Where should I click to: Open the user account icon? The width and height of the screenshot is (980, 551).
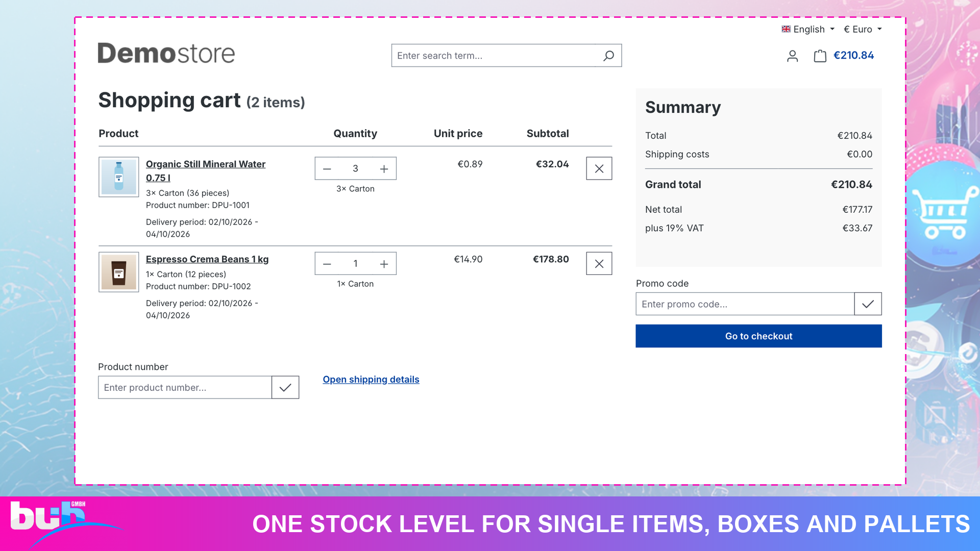pyautogui.click(x=792, y=56)
